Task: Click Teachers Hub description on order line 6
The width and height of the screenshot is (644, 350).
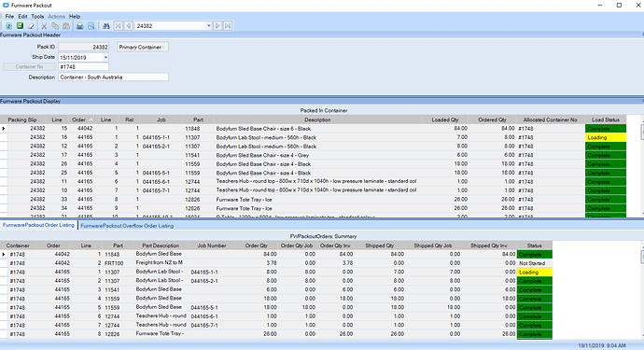Action: (315, 182)
